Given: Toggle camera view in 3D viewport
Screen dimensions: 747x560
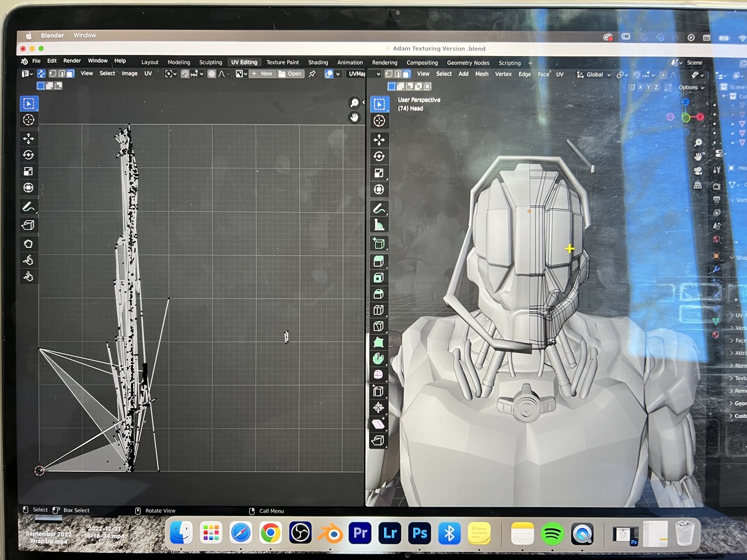Looking at the screenshot, I should 698,171.
